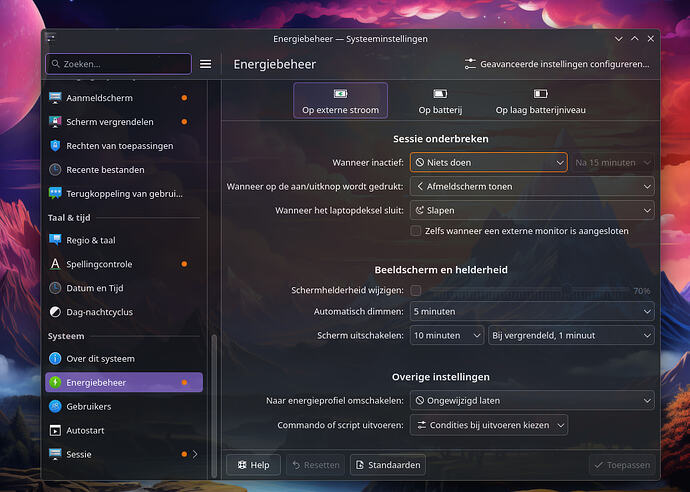Toggle the Schermhelderheid wijzigen checkbox
The height and width of the screenshot is (492, 690).
[x=416, y=290]
